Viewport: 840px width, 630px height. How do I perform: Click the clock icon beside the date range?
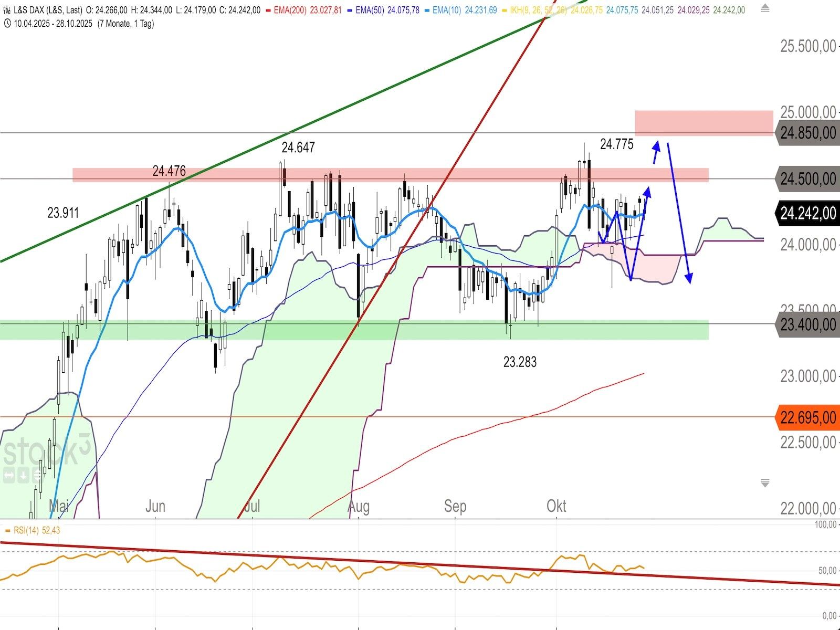[7, 24]
